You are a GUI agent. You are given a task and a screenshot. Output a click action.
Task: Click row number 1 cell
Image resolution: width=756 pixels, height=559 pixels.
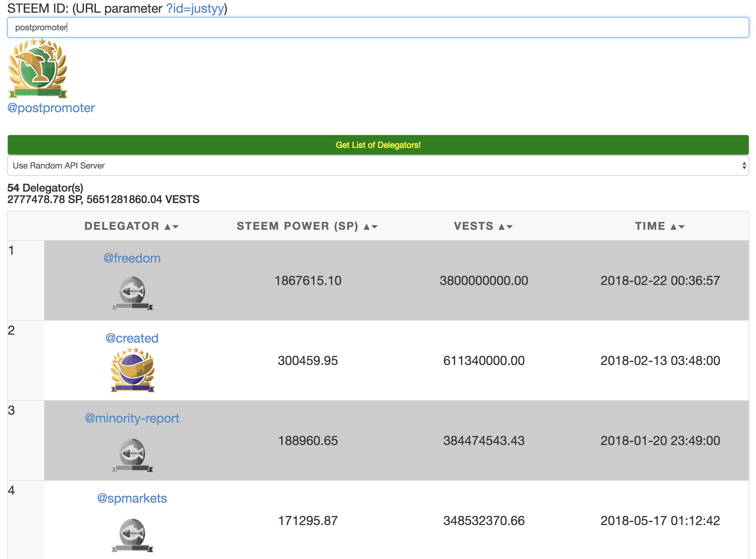tap(26, 280)
